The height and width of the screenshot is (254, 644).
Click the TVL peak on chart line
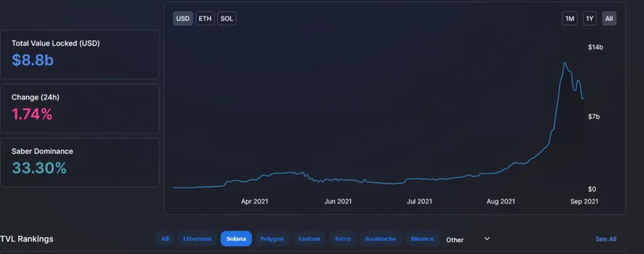[x=565, y=63]
